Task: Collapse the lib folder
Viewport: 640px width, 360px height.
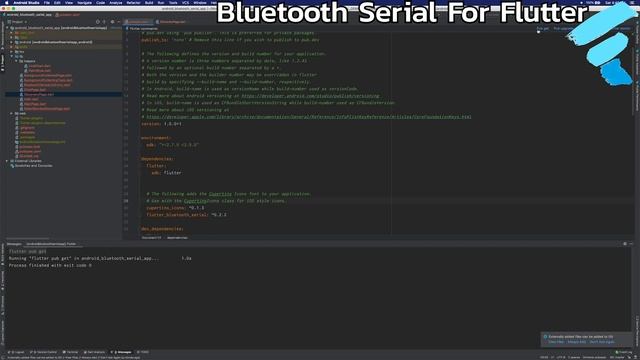Action: [12, 56]
